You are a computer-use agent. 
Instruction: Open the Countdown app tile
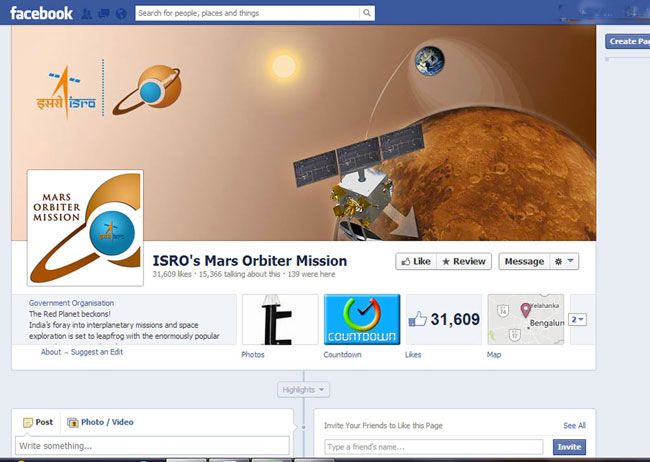[x=362, y=319]
